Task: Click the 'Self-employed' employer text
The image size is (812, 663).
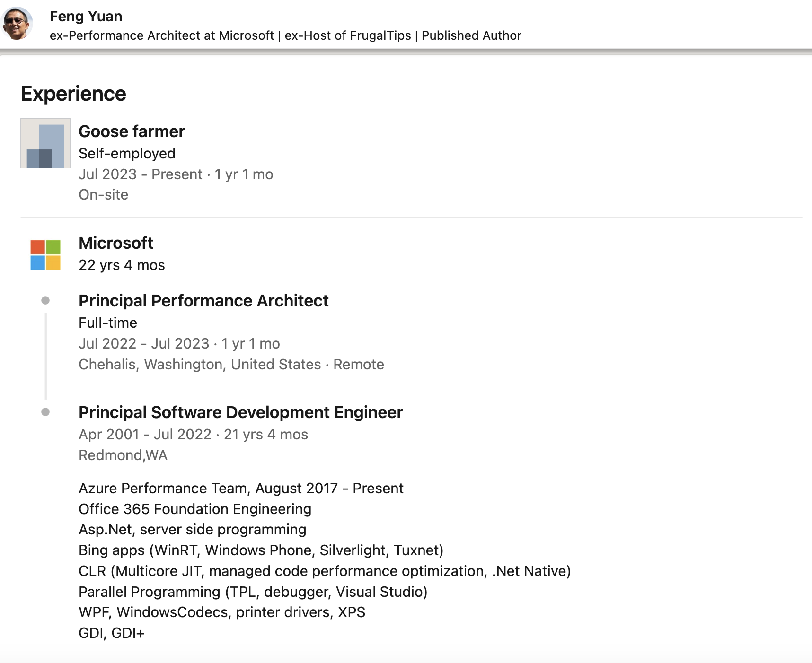Action: point(127,153)
